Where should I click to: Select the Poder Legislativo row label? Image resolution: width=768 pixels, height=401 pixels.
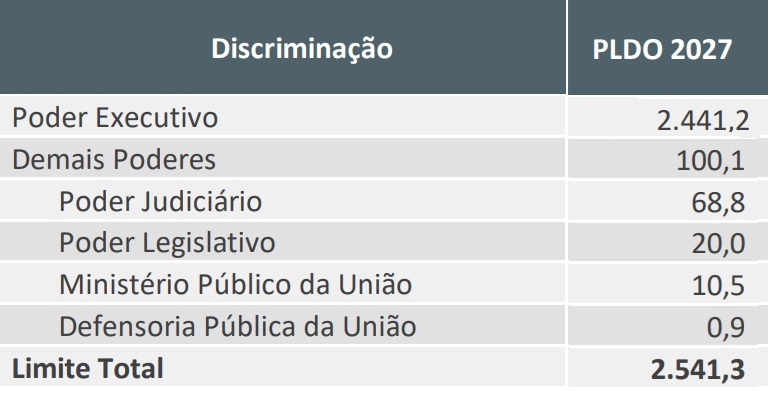pyautogui.click(x=166, y=244)
